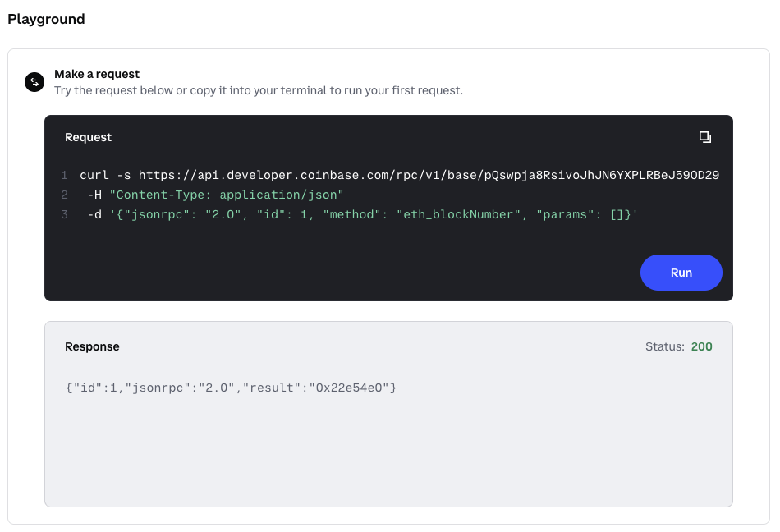
Task: Click the status code 200
Action: coord(701,346)
